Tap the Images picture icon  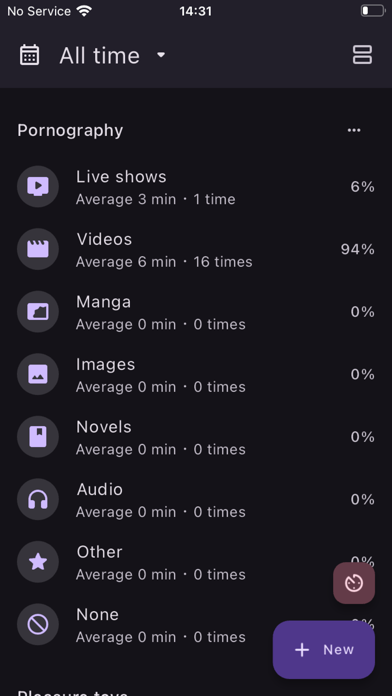tap(38, 374)
